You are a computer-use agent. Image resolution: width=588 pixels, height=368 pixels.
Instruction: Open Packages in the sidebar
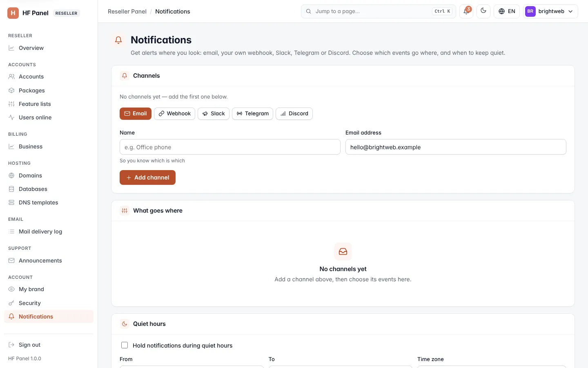(49, 90)
